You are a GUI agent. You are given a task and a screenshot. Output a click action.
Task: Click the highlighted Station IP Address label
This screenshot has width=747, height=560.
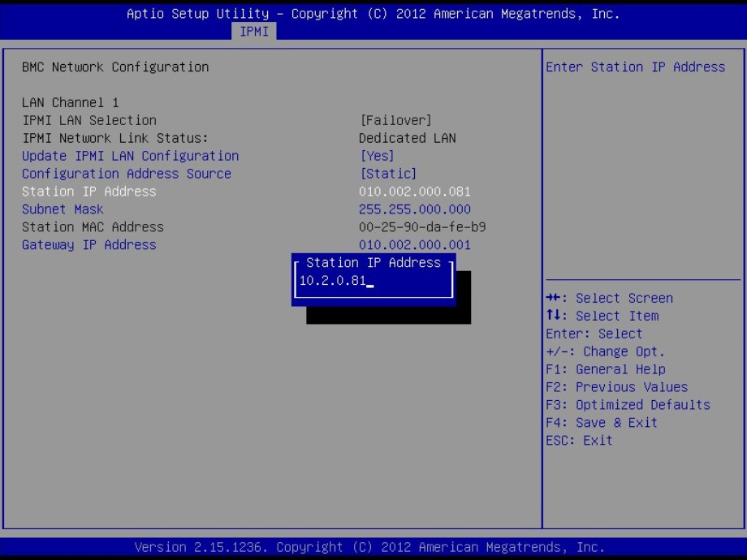tap(89, 192)
